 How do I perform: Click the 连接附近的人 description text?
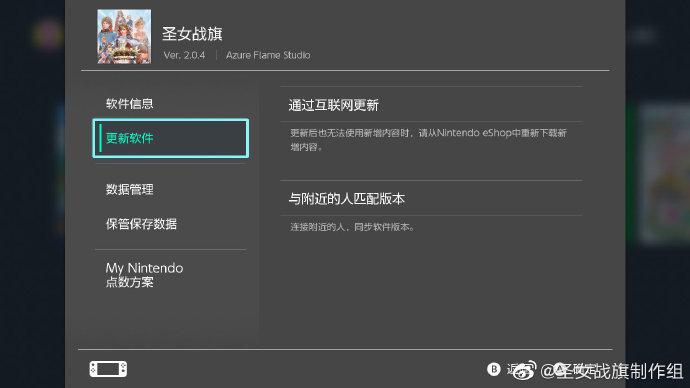(352, 227)
